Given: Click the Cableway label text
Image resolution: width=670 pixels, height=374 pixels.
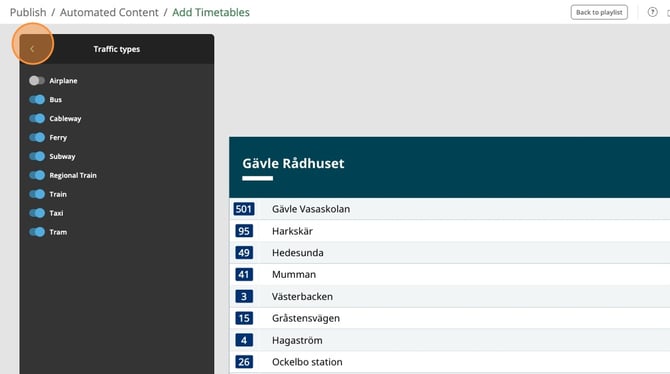Looking at the screenshot, I should pos(65,118).
